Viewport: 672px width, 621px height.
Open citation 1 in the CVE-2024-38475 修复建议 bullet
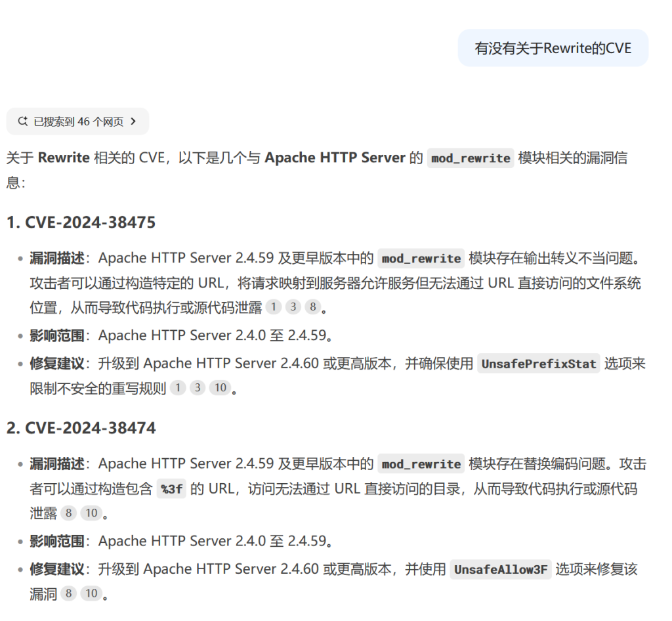pos(178,388)
